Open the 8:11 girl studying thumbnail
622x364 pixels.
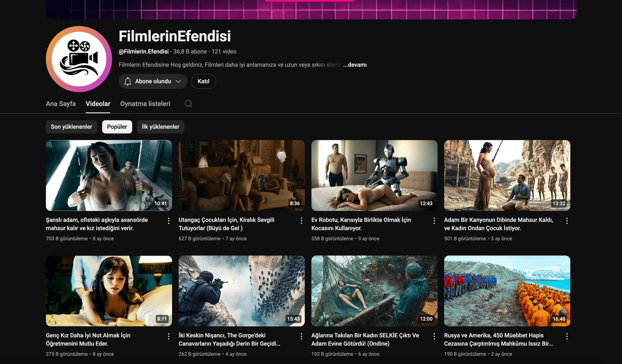[x=109, y=291]
